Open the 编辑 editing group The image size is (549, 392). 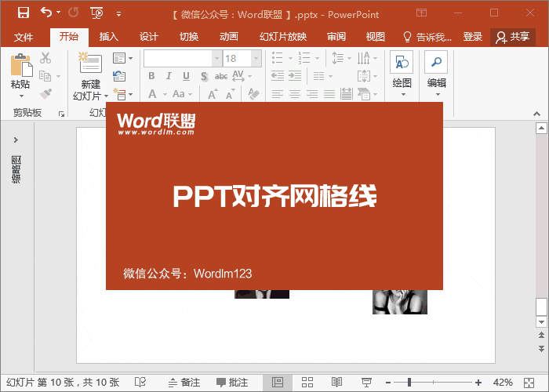[436, 74]
